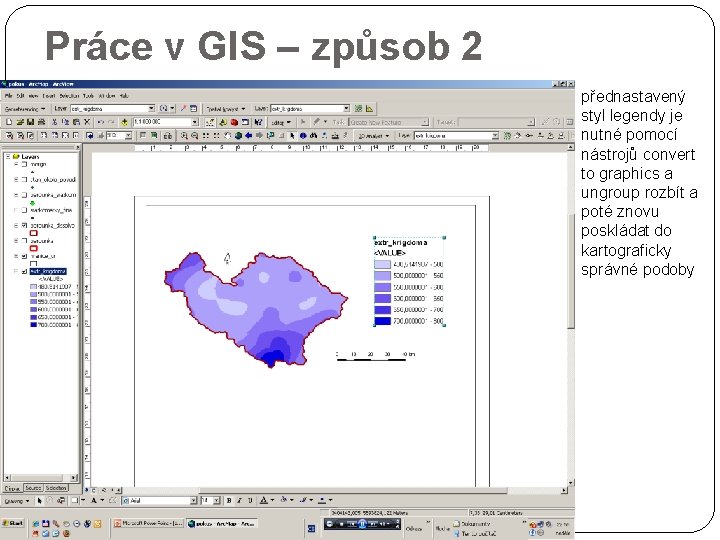The height and width of the screenshot is (540, 720).
Task: Click the darkest swatch in the map legend
Action: (x=382, y=321)
